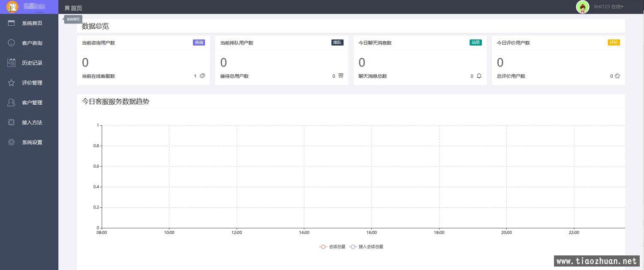
Task: Click the bell icon beside 聊天消息总数
Action: [x=479, y=76]
